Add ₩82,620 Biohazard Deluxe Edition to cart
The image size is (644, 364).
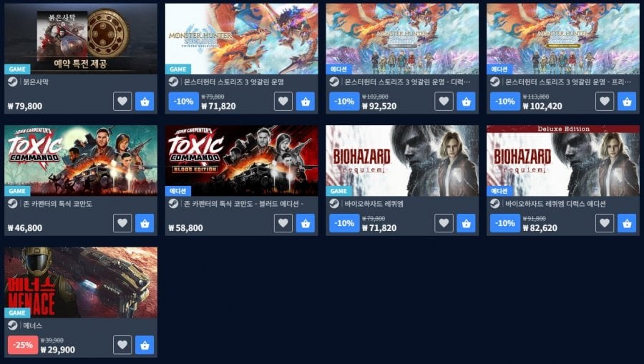tap(627, 223)
